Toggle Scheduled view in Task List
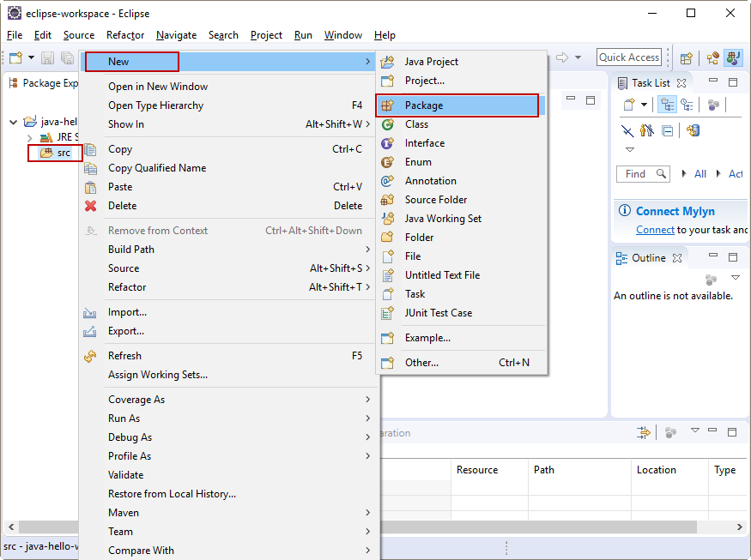The width and height of the screenshot is (751, 560). (x=687, y=105)
